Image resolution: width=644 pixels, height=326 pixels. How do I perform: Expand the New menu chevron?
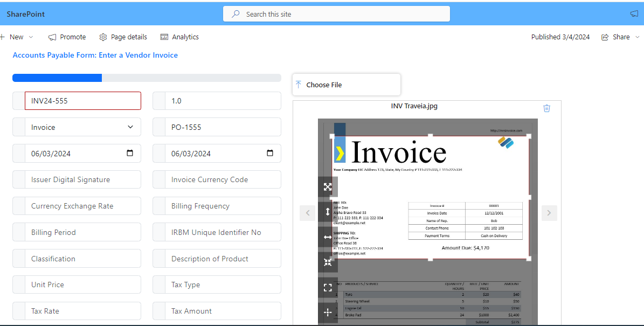click(31, 37)
